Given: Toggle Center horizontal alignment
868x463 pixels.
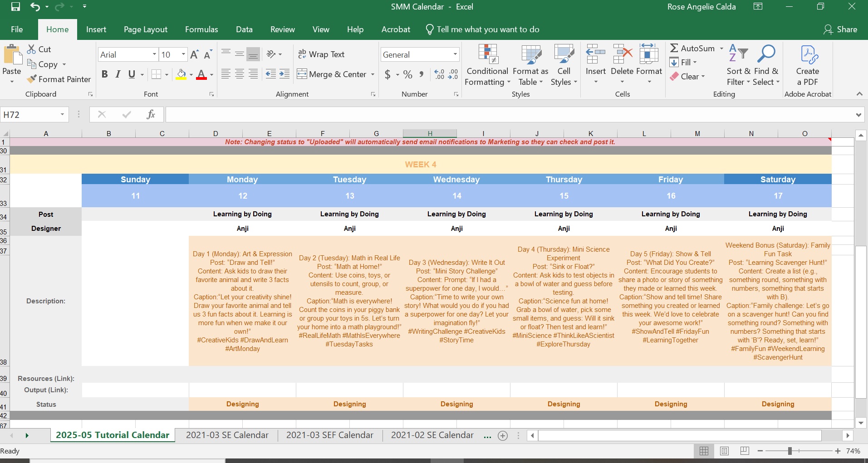Looking at the screenshot, I should [x=240, y=74].
